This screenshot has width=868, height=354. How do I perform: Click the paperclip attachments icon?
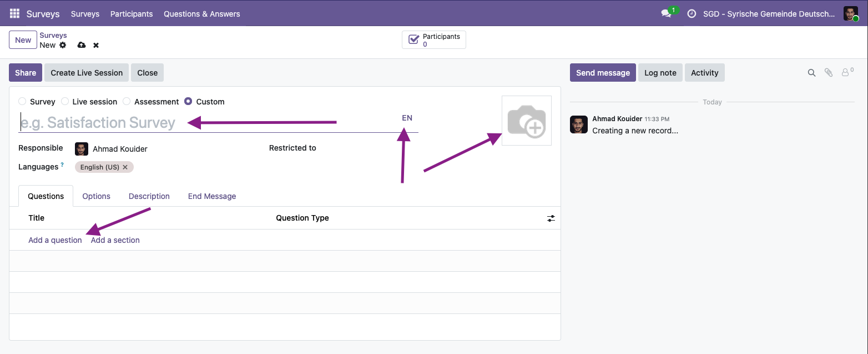[829, 73]
